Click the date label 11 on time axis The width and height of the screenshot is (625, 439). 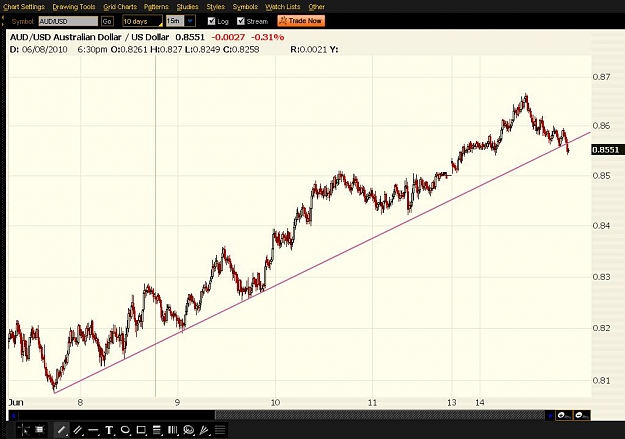tap(372, 403)
